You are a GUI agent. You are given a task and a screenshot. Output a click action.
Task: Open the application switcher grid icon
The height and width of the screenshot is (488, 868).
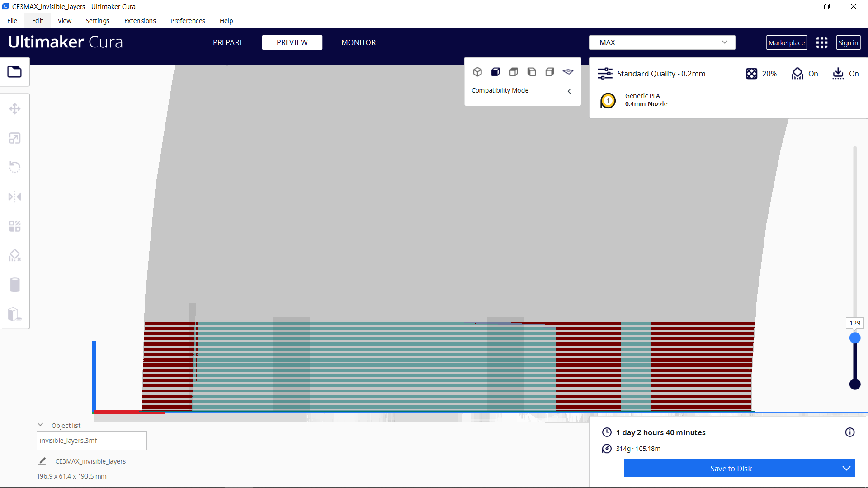click(x=821, y=42)
